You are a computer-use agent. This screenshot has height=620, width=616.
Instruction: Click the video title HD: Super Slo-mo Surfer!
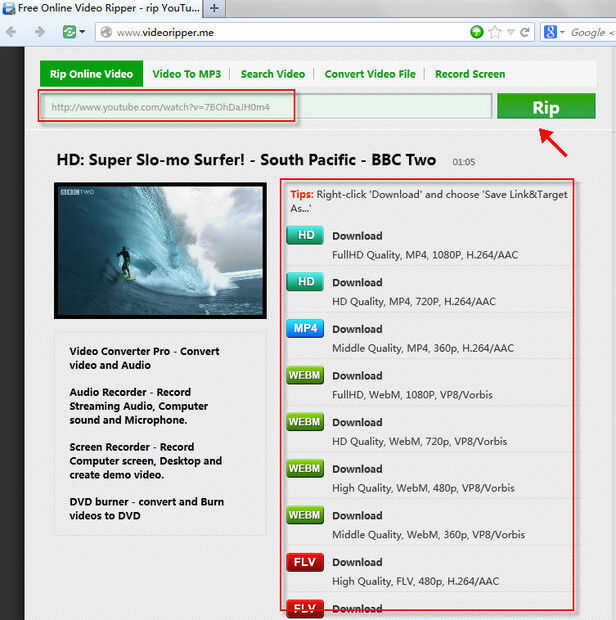point(246,160)
